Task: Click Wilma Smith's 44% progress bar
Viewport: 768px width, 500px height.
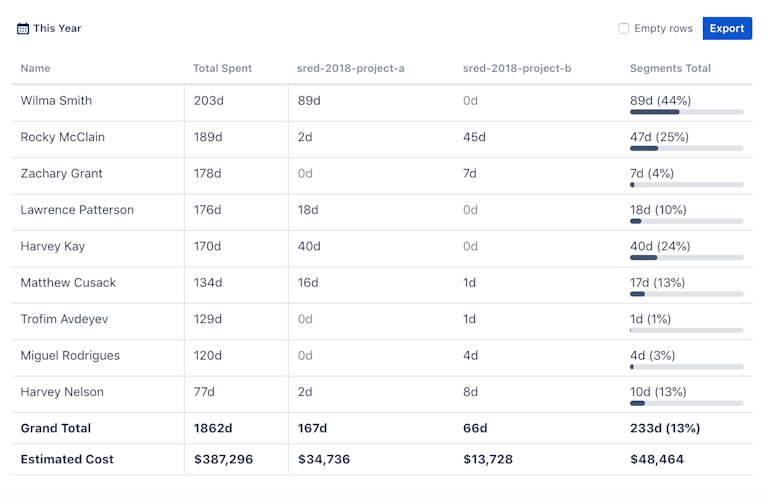Action: click(x=686, y=112)
